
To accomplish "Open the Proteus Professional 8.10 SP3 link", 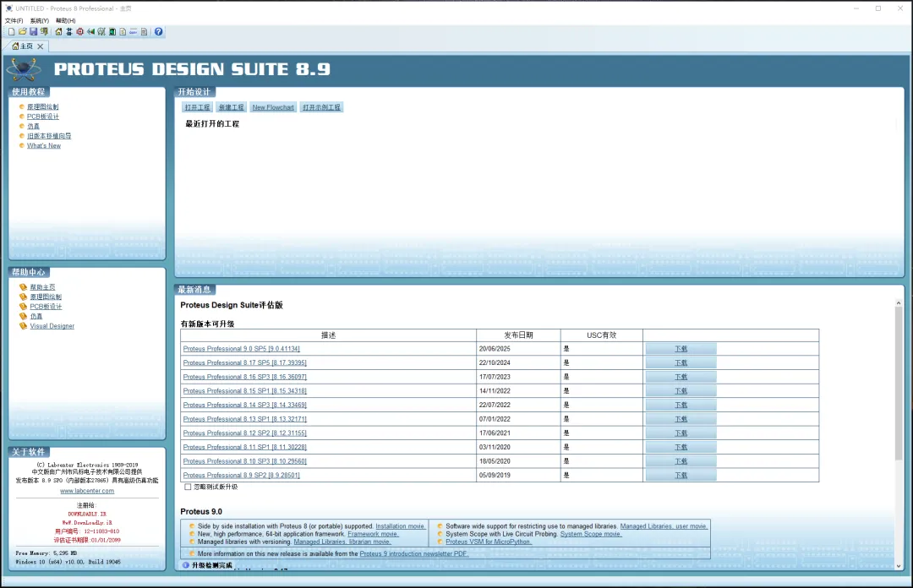I will coord(244,461).
